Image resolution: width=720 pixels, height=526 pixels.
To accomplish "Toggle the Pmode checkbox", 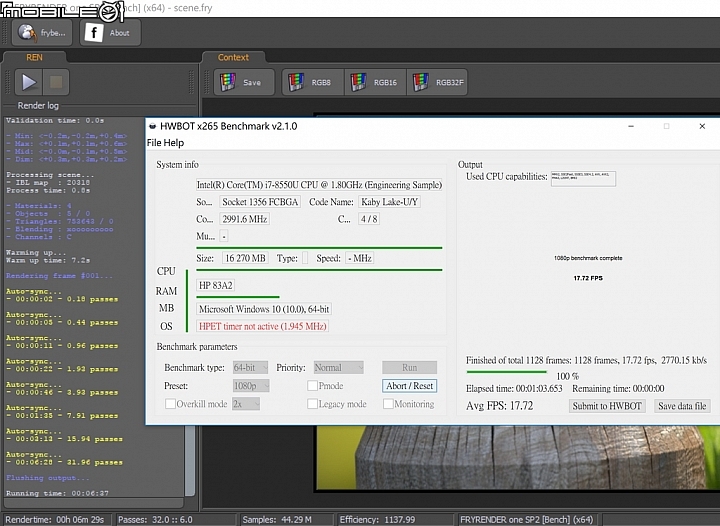I will coord(312,386).
